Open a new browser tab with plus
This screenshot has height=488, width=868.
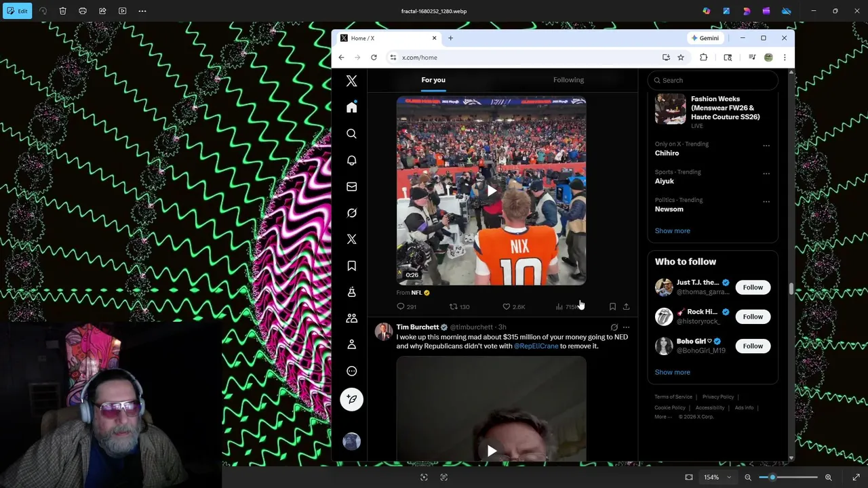(x=451, y=38)
